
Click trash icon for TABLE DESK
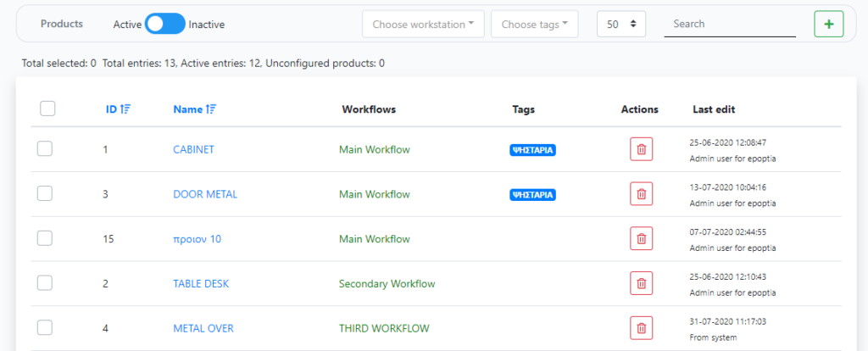click(x=641, y=283)
